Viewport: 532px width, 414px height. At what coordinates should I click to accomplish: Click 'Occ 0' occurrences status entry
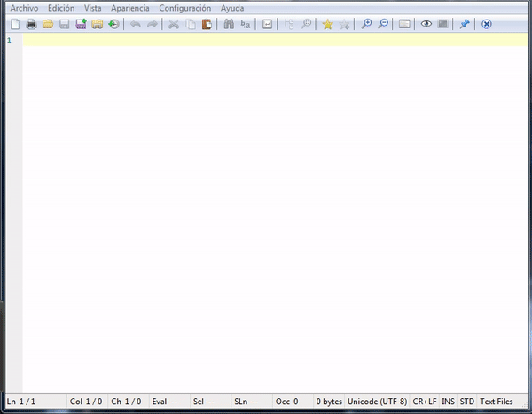[293, 402]
